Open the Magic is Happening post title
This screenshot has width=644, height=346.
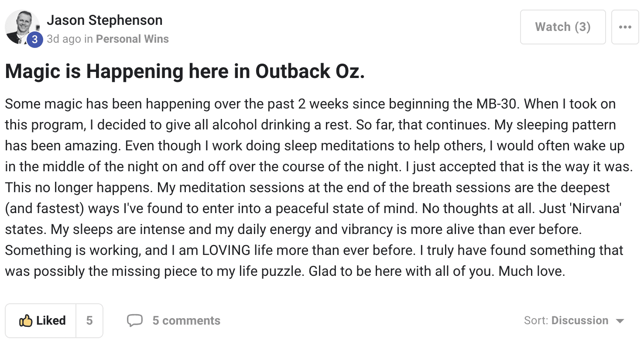[185, 72]
